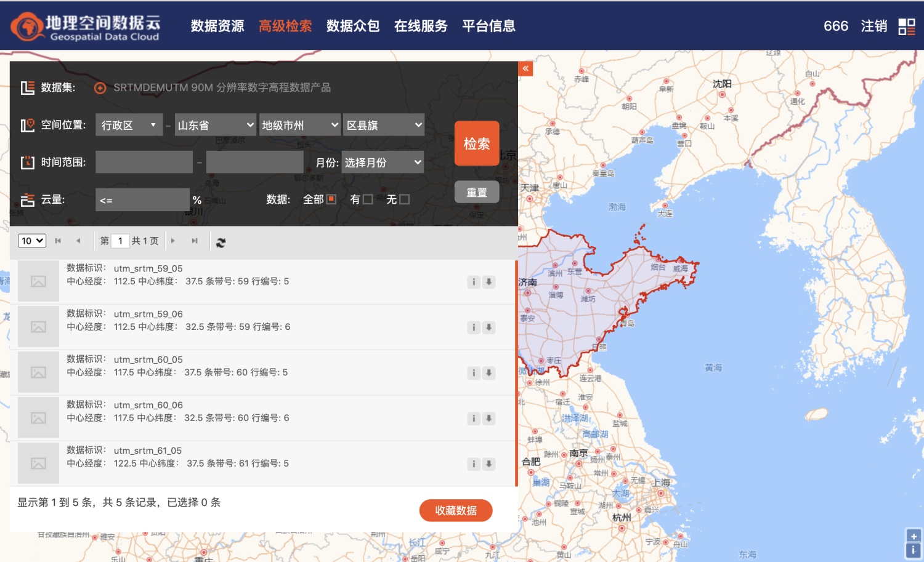The width and height of the screenshot is (924, 562).
Task: Open the 平台信息 menu
Action: click(488, 26)
